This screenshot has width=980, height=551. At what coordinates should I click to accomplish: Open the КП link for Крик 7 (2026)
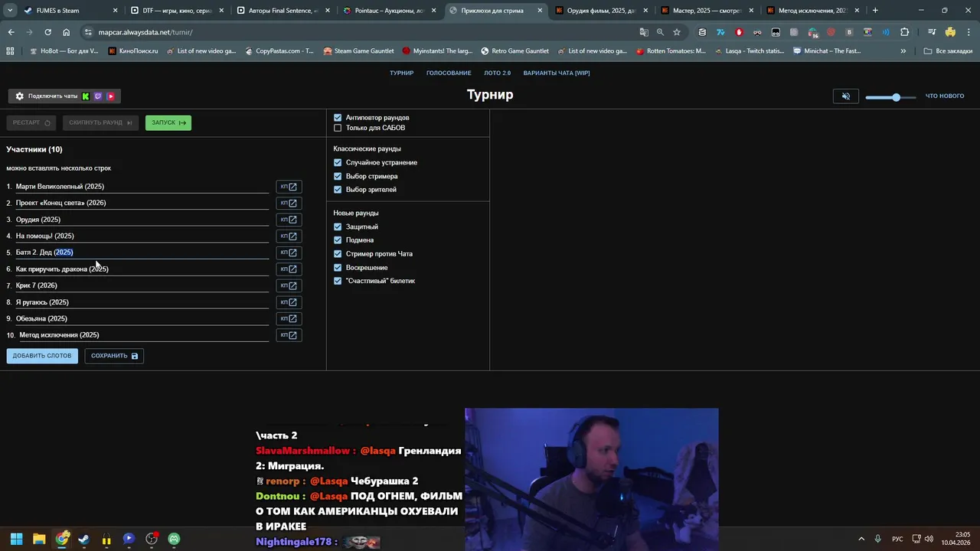[289, 285]
